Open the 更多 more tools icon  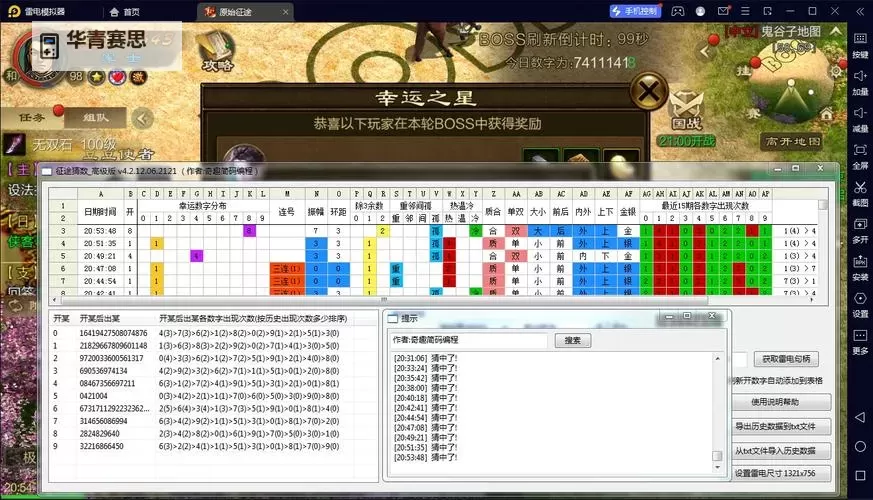860,341
